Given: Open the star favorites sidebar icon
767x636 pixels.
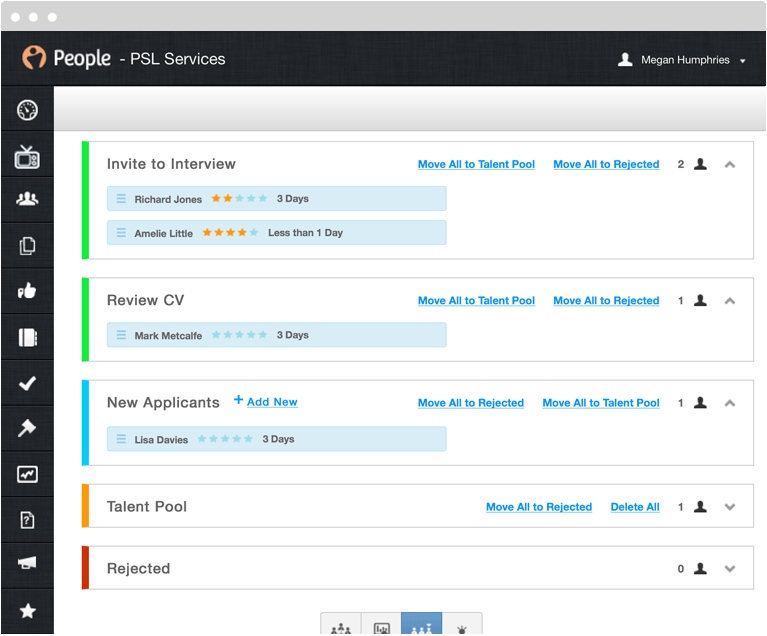Looking at the screenshot, I should [x=27, y=611].
